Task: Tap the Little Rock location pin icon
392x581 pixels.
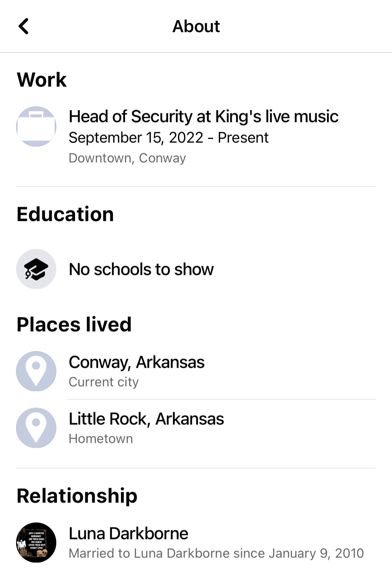Action: coord(36,427)
